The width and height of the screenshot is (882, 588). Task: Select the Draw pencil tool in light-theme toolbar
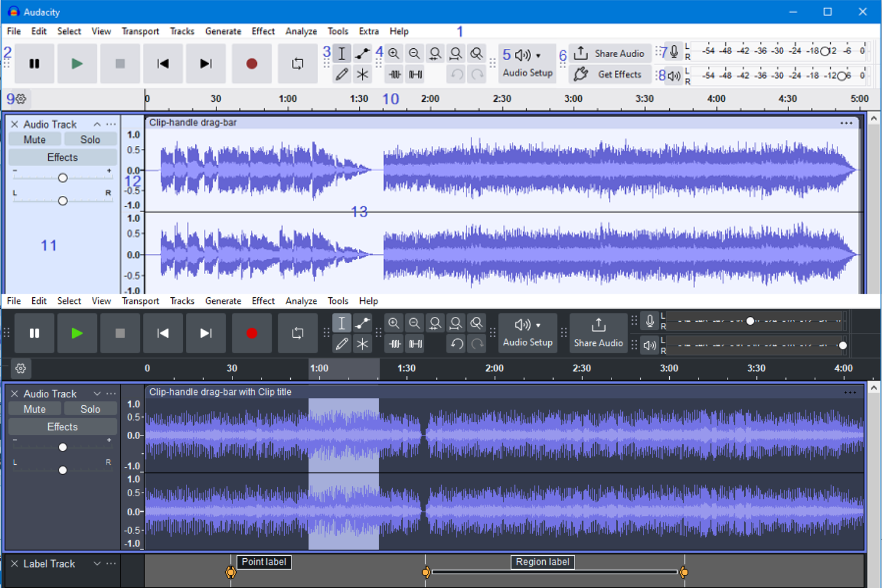pos(341,74)
